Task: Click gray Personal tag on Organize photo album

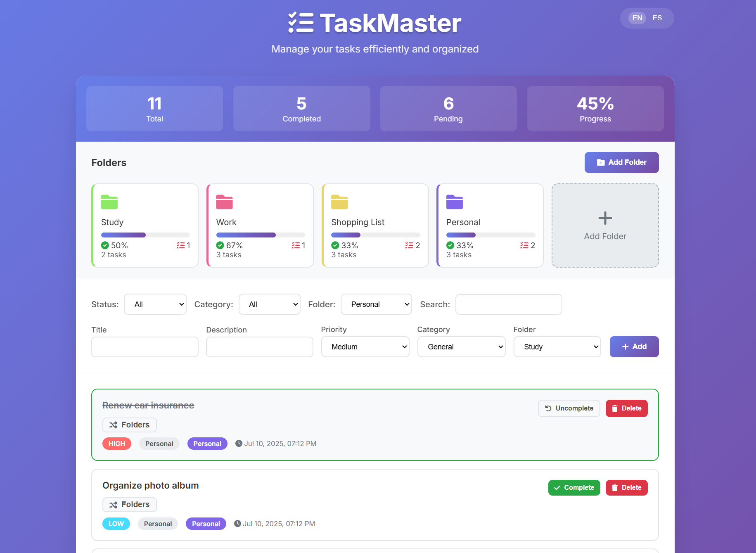Action: 158,524
